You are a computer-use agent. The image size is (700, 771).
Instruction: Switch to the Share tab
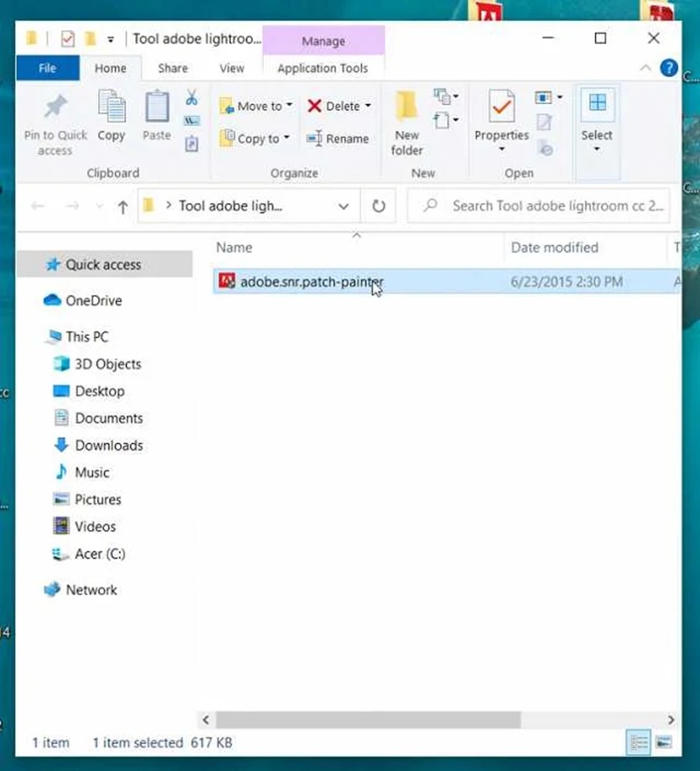click(x=172, y=67)
